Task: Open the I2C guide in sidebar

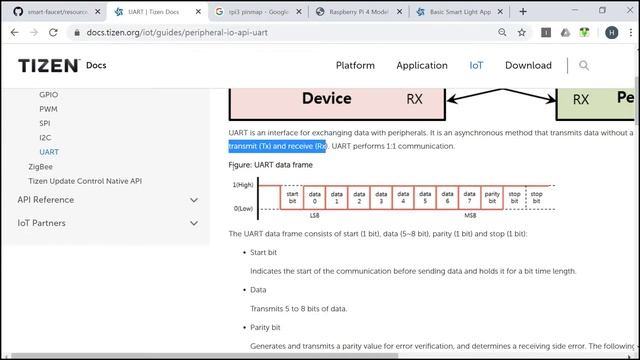Action: pos(45,138)
